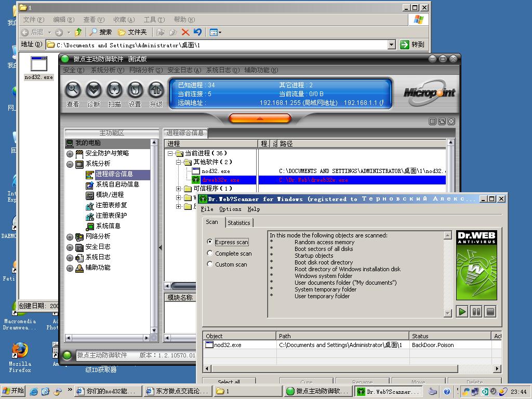Click the 后退 back button in Explorer
The height and width of the screenshot is (399, 532).
33,32
